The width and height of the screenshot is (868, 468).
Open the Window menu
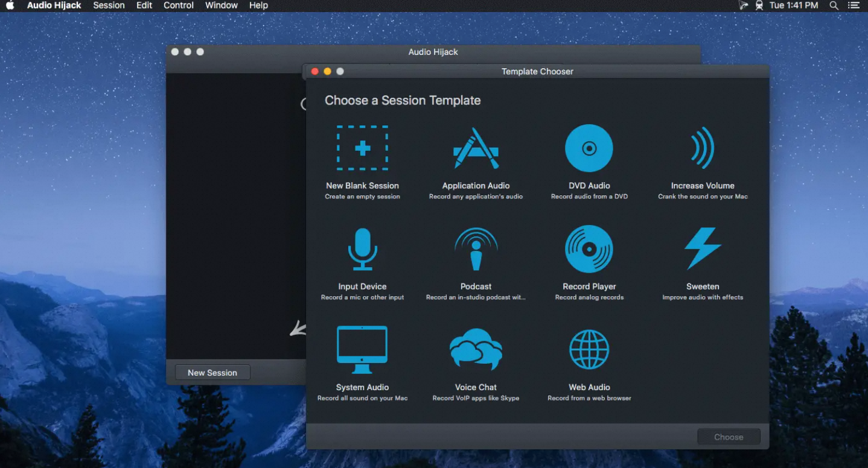tap(222, 5)
